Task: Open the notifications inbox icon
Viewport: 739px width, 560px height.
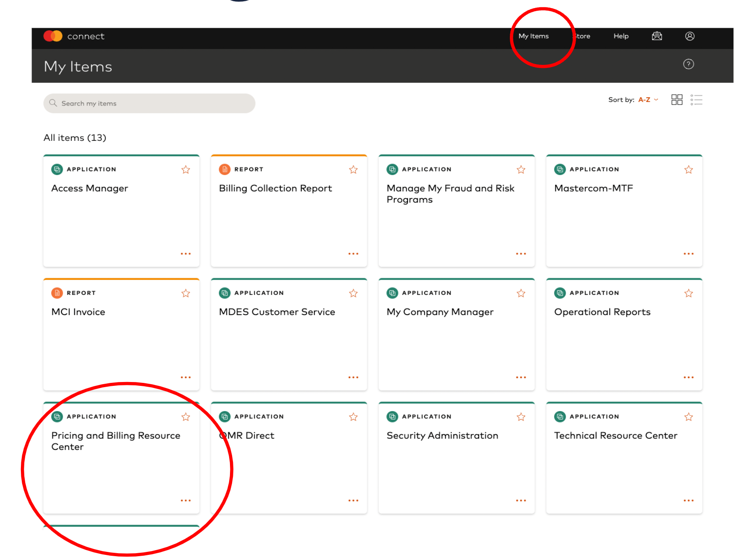Action: tap(657, 36)
